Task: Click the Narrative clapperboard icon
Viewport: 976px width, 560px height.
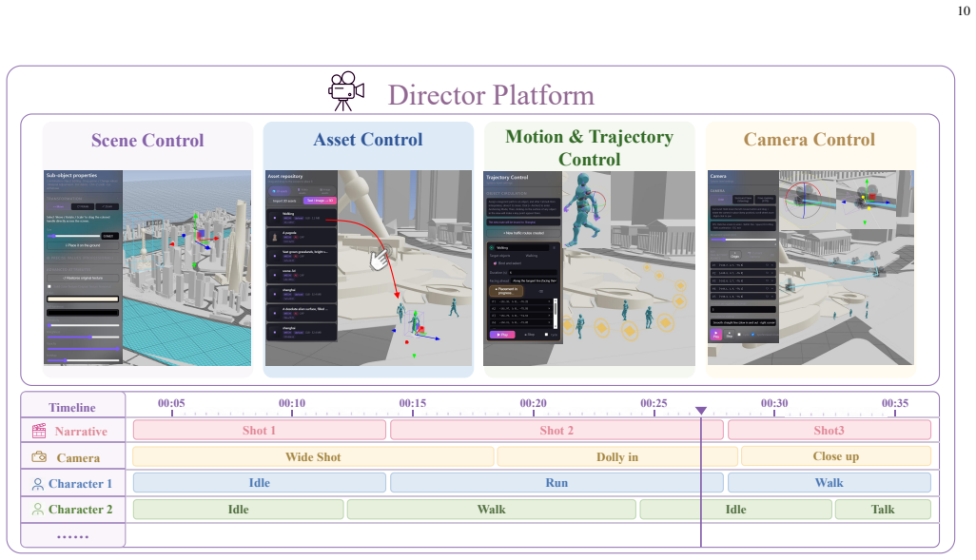Action: (39, 431)
